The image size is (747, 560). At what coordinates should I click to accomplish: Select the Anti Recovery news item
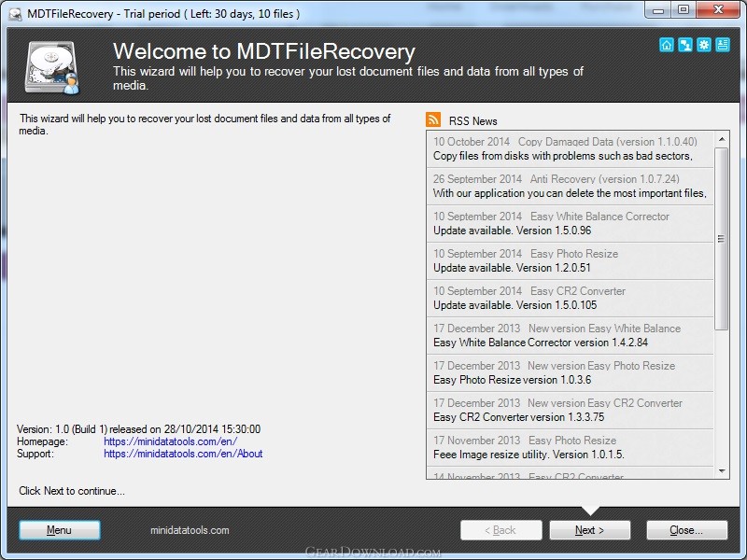pos(570,186)
